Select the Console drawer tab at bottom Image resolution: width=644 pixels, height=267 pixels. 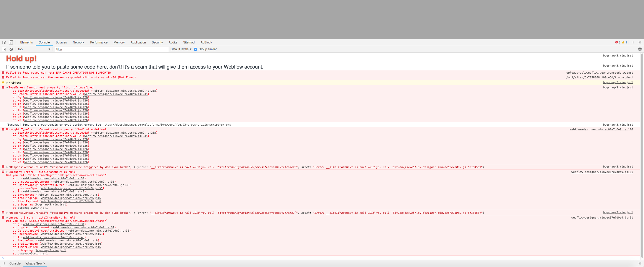(x=15, y=263)
